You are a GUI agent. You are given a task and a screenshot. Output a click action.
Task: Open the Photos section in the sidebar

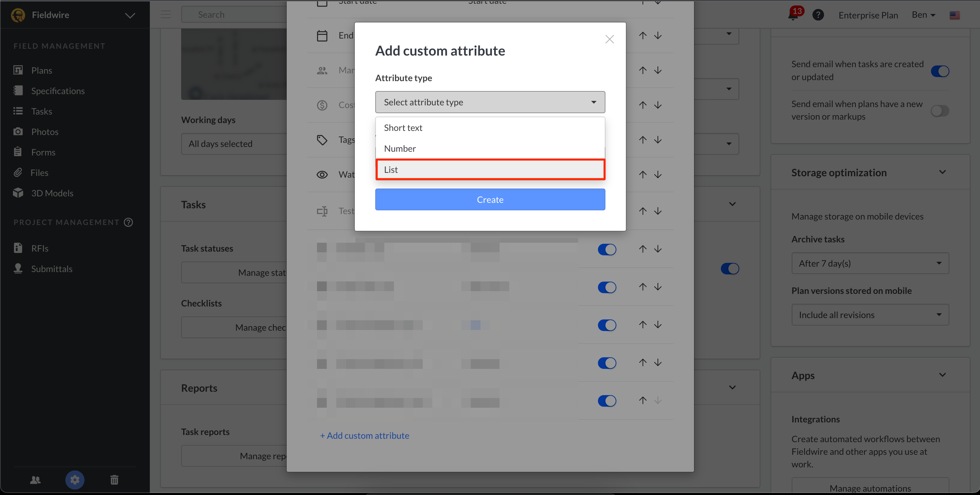45,132
